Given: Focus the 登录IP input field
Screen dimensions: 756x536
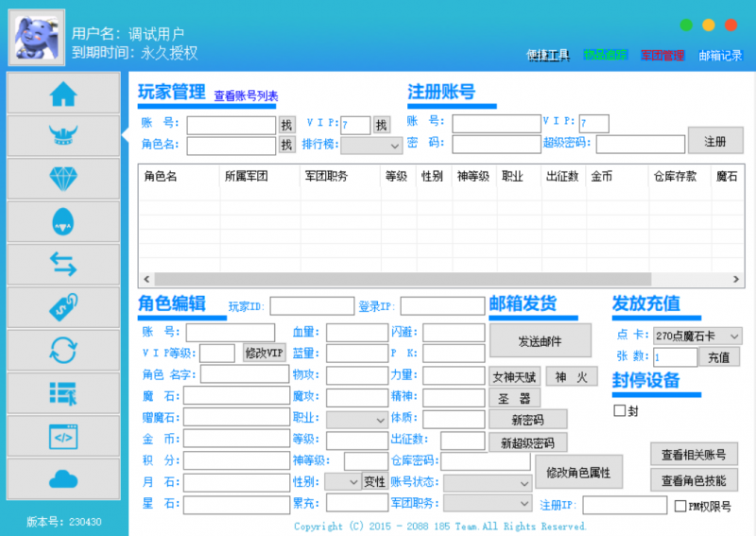Looking at the screenshot, I should pos(442,306).
